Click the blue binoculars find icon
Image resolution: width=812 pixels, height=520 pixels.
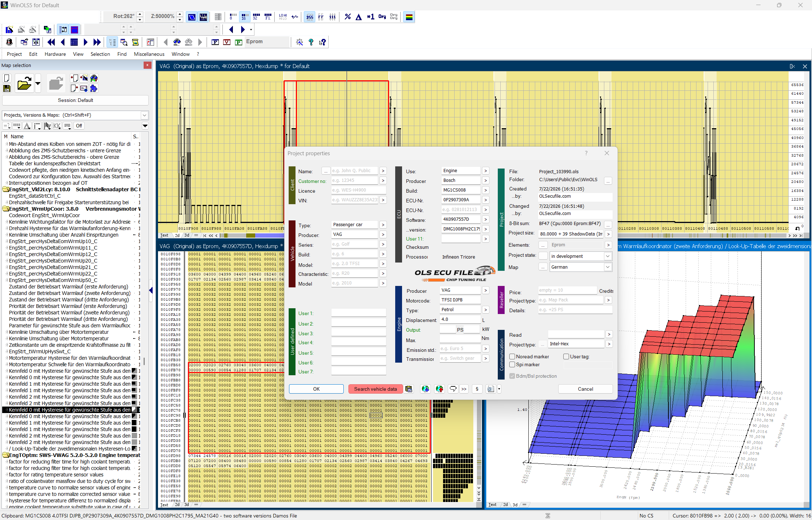pyautogui.click(x=177, y=42)
